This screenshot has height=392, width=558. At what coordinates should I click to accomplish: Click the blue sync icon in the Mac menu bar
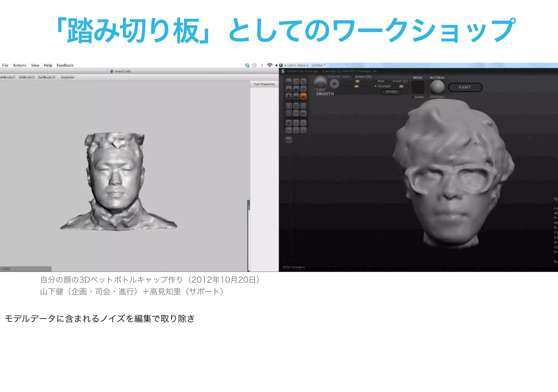[x=247, y=65]
